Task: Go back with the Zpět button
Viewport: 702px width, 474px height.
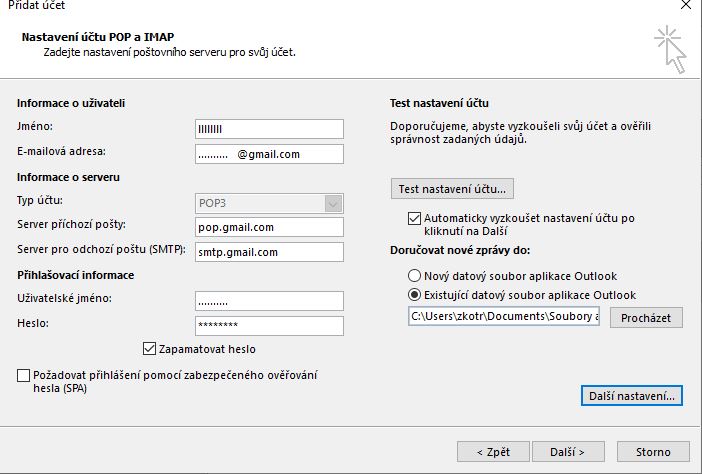Action: (x=492, y=452)
